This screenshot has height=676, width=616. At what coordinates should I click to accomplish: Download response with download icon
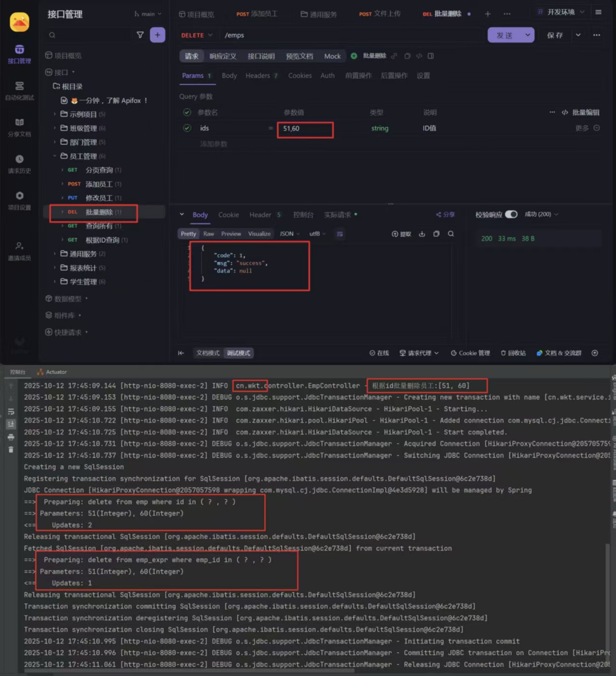coord(422,234)
